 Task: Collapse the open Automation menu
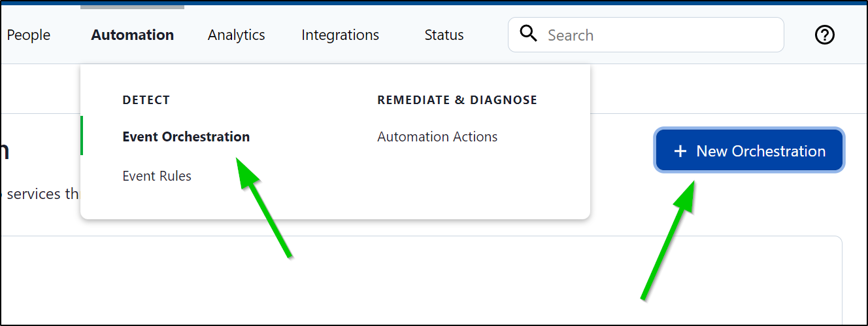(x=133, y=35)
